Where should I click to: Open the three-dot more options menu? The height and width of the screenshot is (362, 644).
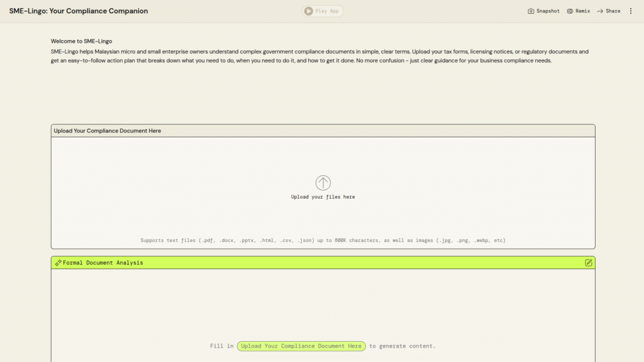(x=631, y=11)
